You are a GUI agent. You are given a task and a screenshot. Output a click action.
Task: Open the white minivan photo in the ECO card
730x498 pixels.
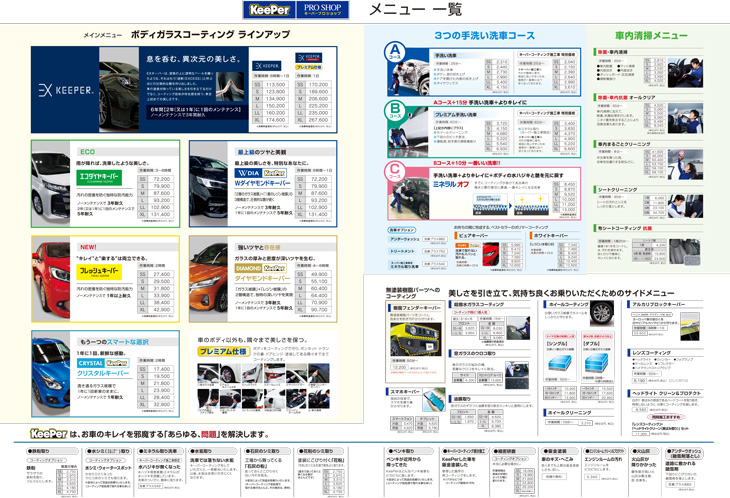[51, 184]
